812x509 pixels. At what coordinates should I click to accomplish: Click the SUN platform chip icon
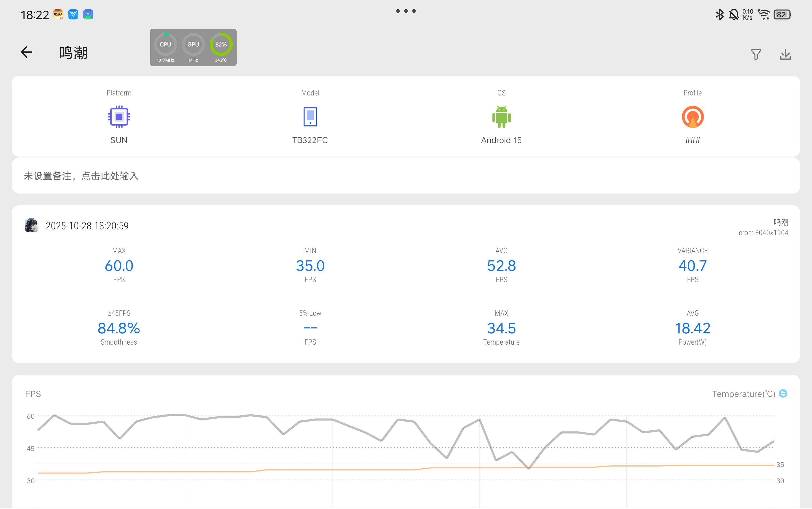coord(119,117)
